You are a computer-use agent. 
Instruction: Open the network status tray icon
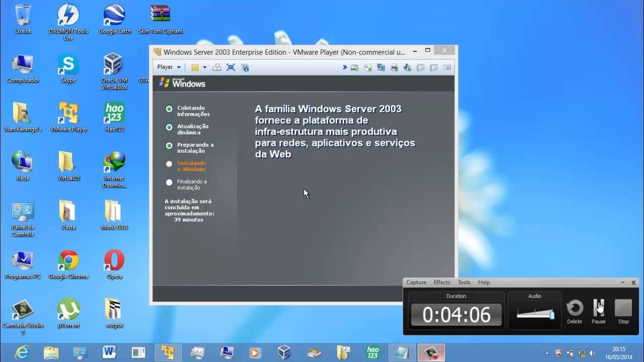tap(581, 353)
